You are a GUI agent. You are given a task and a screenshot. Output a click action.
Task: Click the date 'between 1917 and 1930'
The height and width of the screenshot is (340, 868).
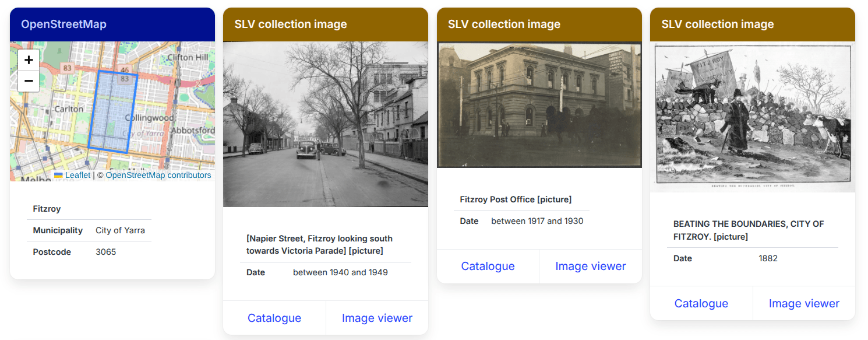537,220
